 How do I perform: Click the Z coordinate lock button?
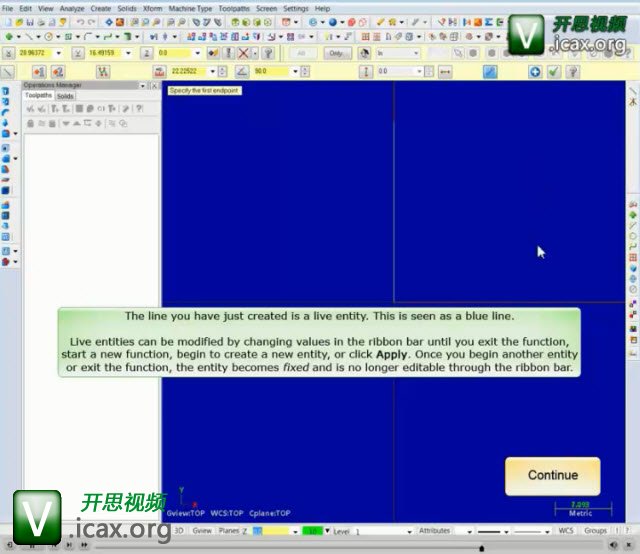point(147,53)
